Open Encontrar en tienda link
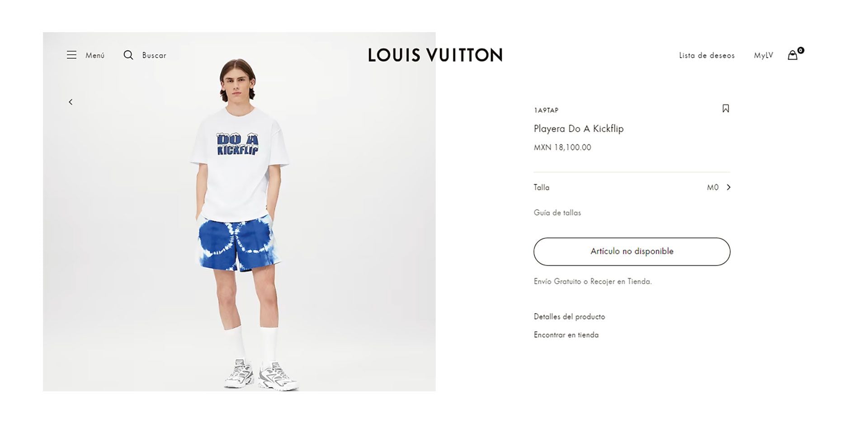The height and width of the screenshot is (424, 868). 566,335
